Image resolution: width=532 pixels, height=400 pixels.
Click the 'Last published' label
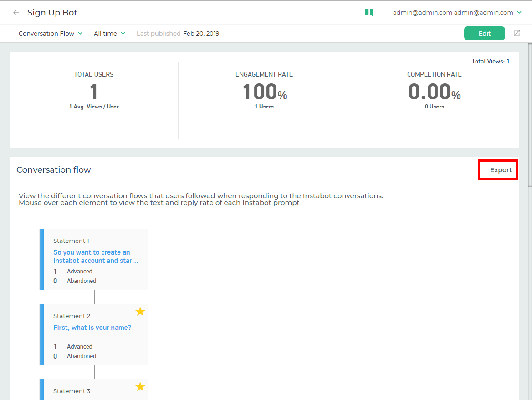pos(159,33)
